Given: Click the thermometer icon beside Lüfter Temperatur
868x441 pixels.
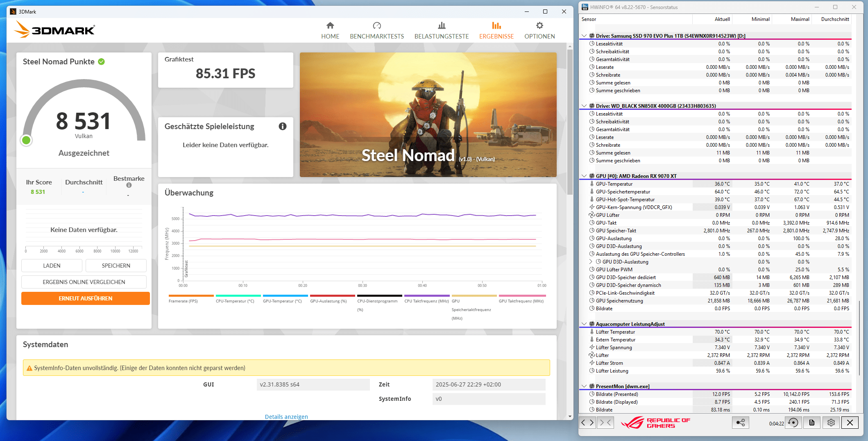Looking at the screenshot, I should [592, 332].
